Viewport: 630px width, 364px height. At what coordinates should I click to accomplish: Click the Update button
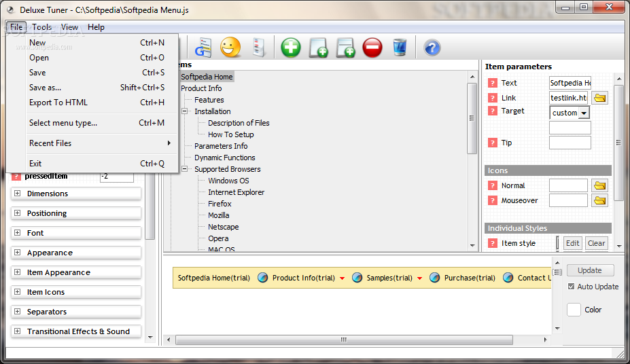tap(590, 270)
